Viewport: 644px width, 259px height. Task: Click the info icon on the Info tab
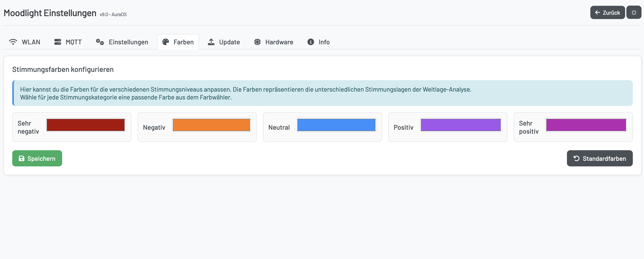310,42
